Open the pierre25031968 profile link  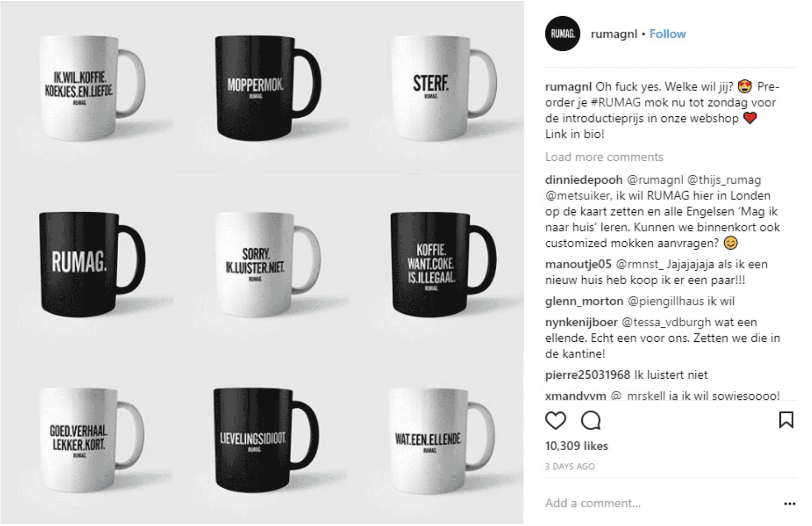(x=587, y=375)
